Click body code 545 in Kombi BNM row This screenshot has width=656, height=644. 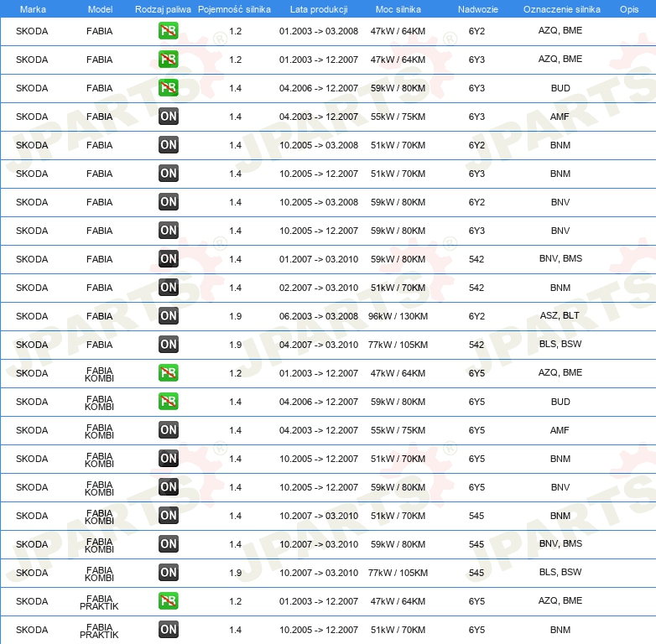[x=476, y=516]
